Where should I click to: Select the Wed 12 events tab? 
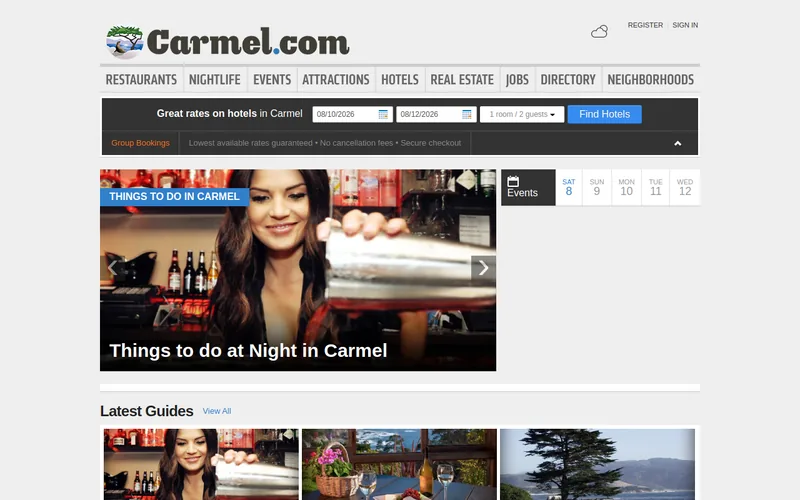click(685, 188)
